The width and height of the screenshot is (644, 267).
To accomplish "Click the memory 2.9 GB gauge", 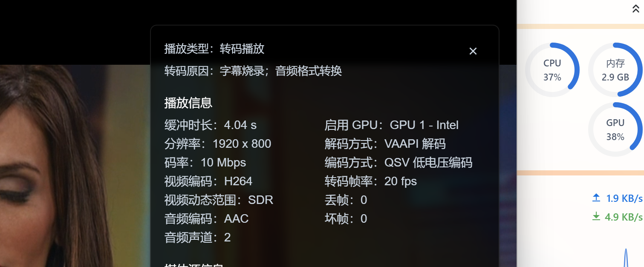I will click(615, 70).
